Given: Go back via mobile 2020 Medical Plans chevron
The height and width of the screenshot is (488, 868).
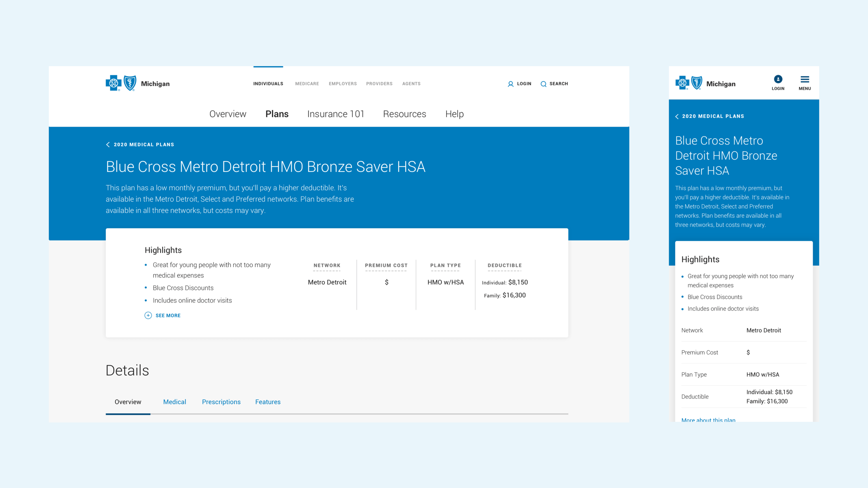Looking at the screenshot, I should coord(677,117).
